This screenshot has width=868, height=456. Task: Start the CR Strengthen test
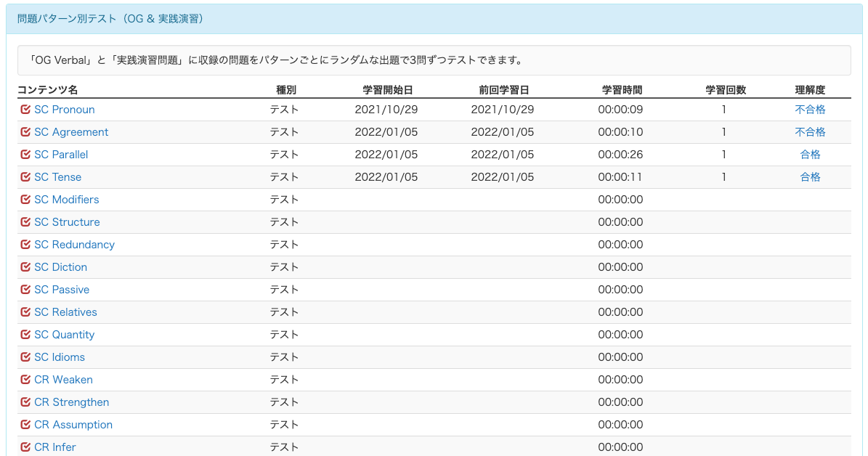pyautogui.click(x=71, y=402)
